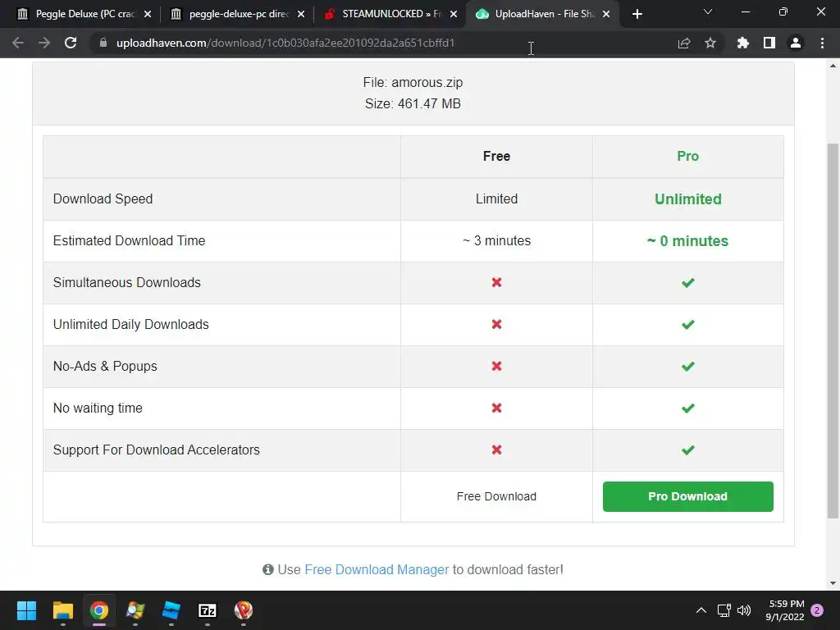Click the browser back arrow
The image size is (840, 630).
click(x=18, y=43)
